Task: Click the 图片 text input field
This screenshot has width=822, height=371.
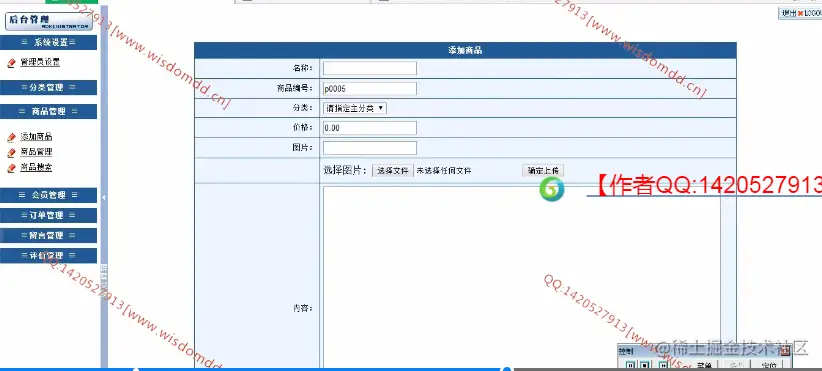Action: [x=370, y=148]
